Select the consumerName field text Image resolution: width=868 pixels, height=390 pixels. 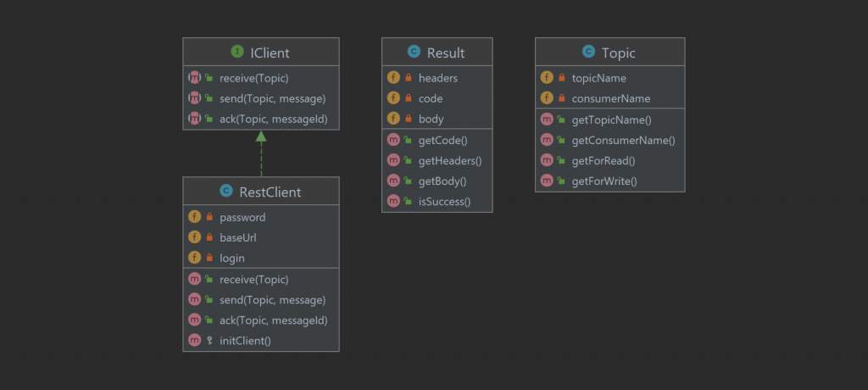click(x=611, y=98)
